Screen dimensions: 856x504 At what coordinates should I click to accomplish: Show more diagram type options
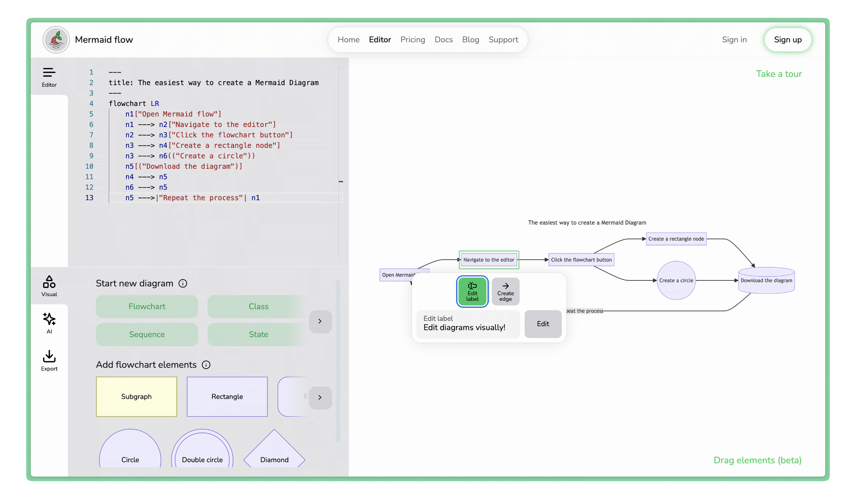click(x=320, y=321)
